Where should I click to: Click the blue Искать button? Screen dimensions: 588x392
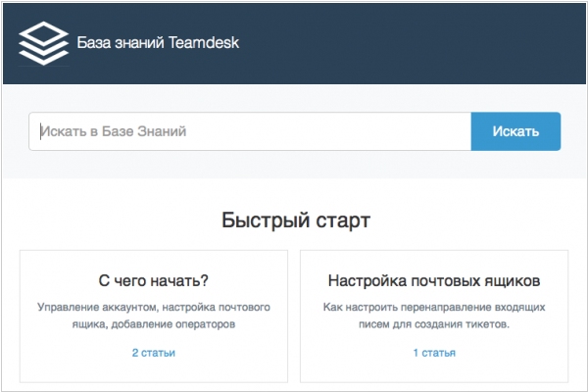point(515,131)
